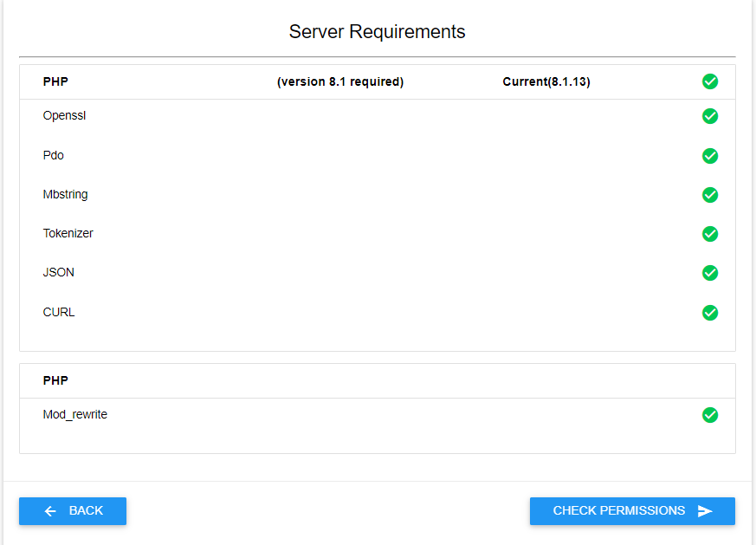Click the Pdo green check icon
This screenshot has height=545, width=756.
pos(710,156)
